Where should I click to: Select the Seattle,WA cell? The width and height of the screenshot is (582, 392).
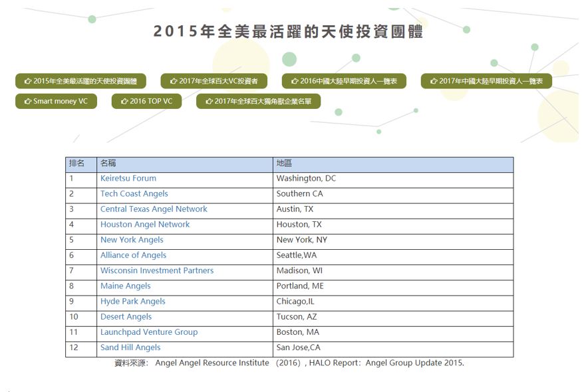click(x=393, y=257)
